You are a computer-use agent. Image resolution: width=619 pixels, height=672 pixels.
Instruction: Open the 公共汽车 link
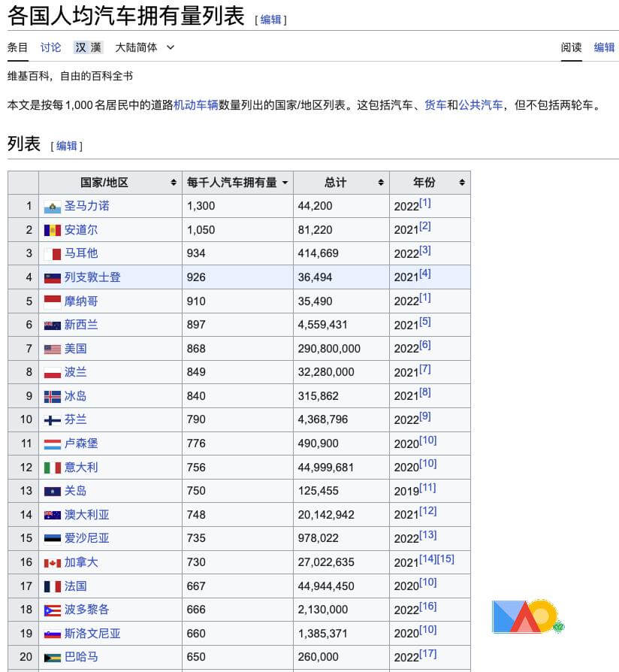pos(481,105)
